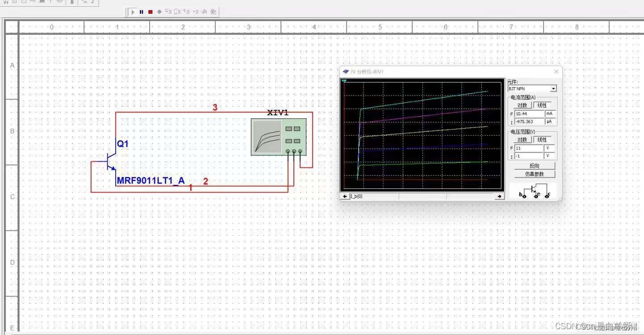Run the simulation with the green play icon
This screenshot has height=335, width=644.
(133, 12)
